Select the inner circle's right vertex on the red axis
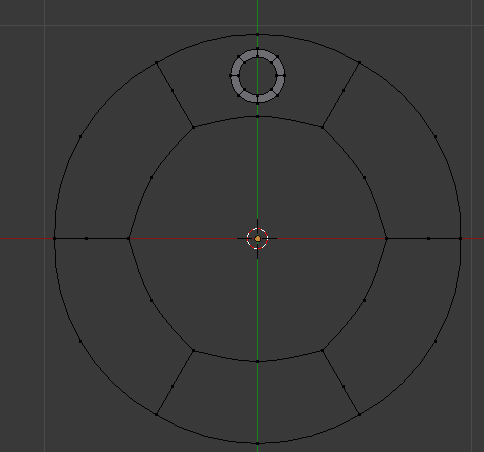Screen dimensions: 484x452 [x=386, y=239]
